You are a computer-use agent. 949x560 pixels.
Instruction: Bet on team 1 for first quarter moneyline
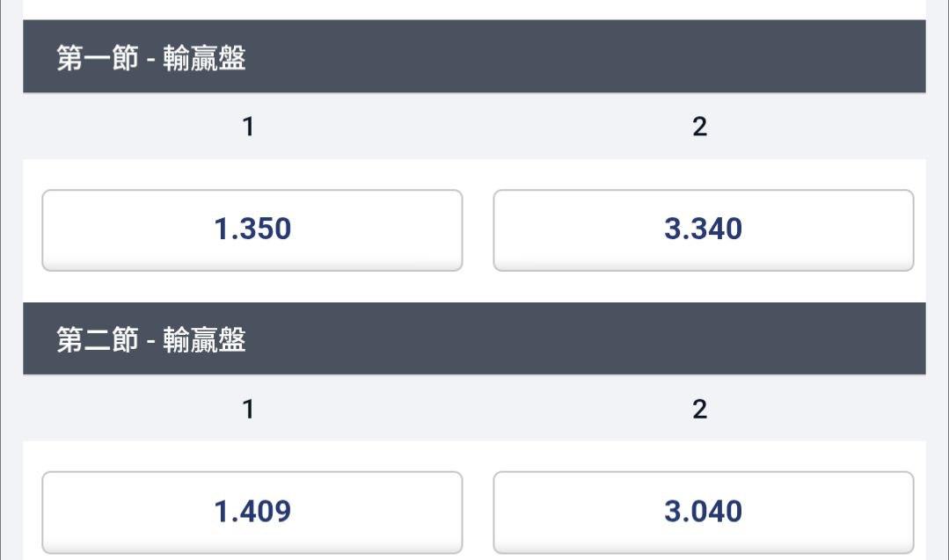coord(252,229)
